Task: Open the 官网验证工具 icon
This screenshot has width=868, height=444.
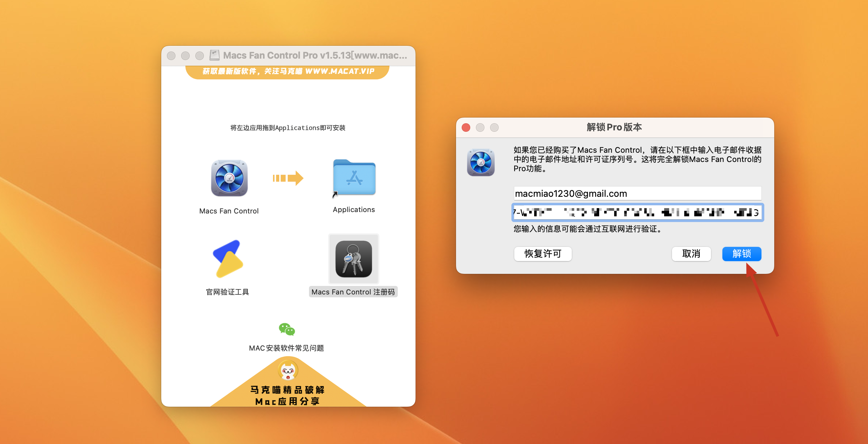Action: tap(228, 259)
